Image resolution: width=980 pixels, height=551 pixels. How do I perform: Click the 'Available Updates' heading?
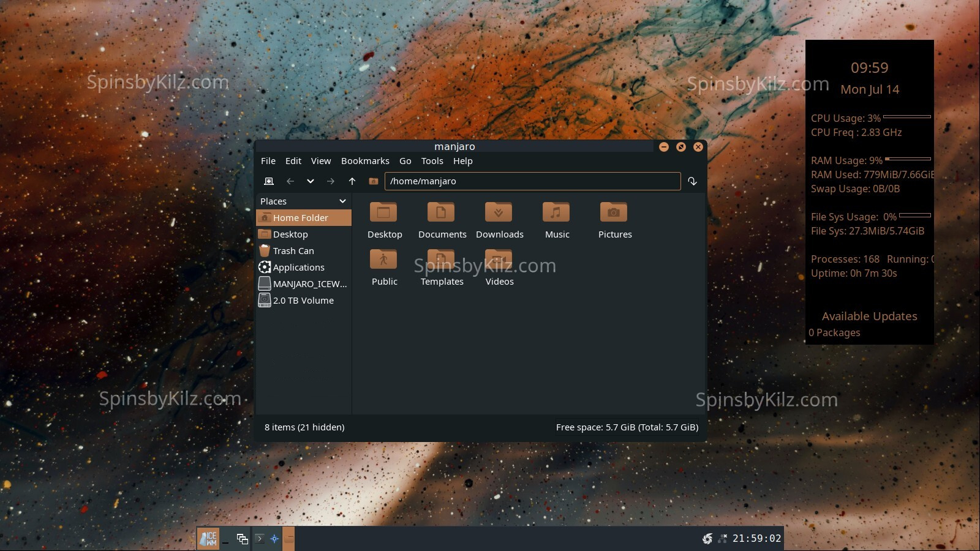tap(870, 317)
